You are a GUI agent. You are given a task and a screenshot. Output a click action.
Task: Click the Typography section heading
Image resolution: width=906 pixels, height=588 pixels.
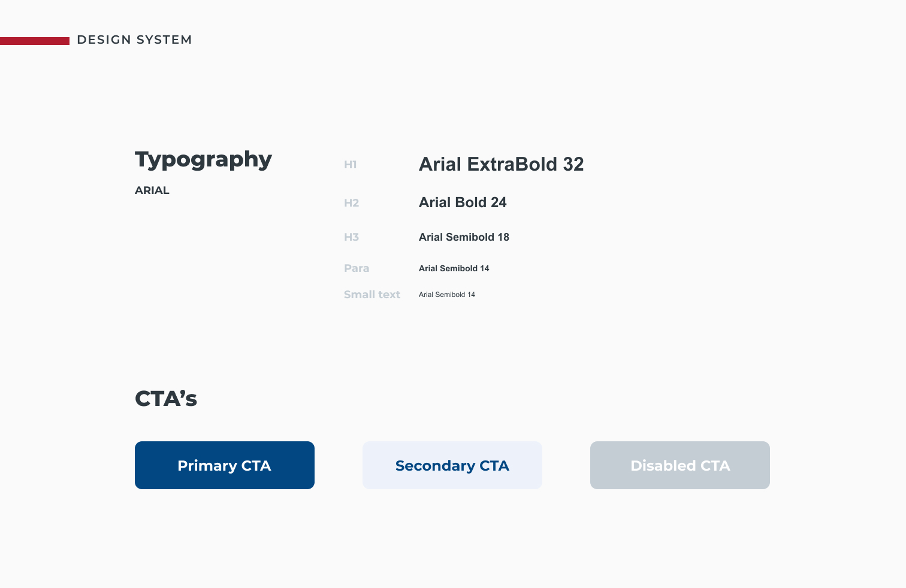(x=203, y=159)
